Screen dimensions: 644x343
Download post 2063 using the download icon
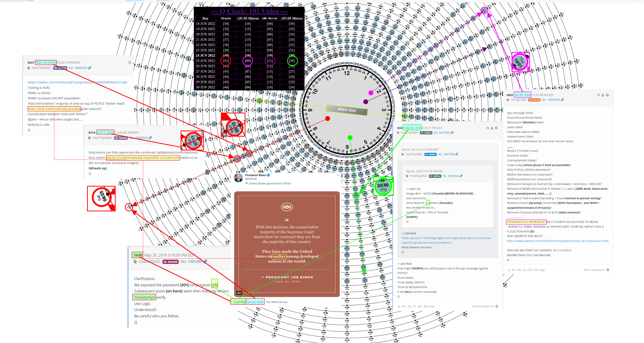492,128
